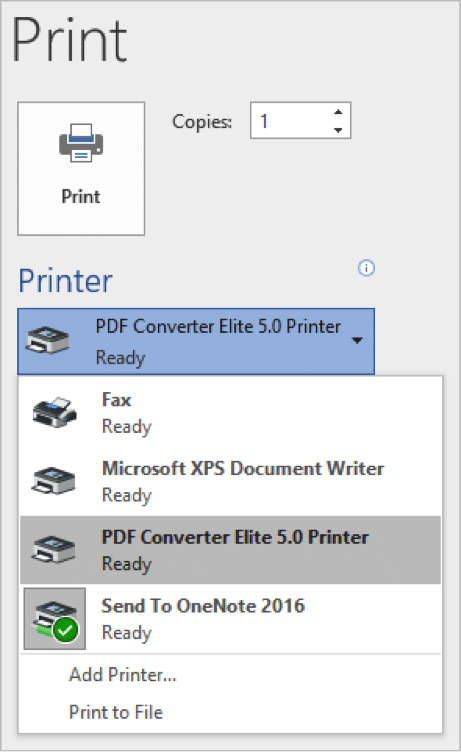Click the OneNote printer icon with checkmark

pyautogui.click(x=55, y=619)
